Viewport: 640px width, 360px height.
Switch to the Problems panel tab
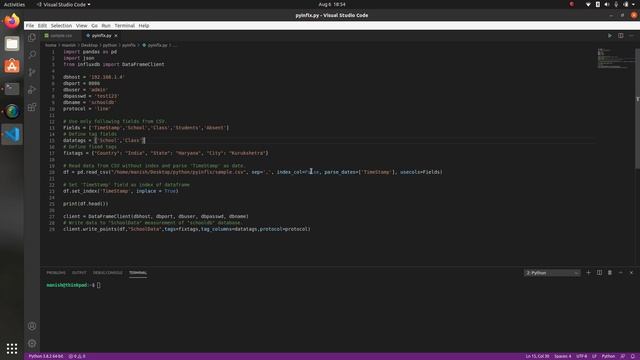tap(56, 273)
